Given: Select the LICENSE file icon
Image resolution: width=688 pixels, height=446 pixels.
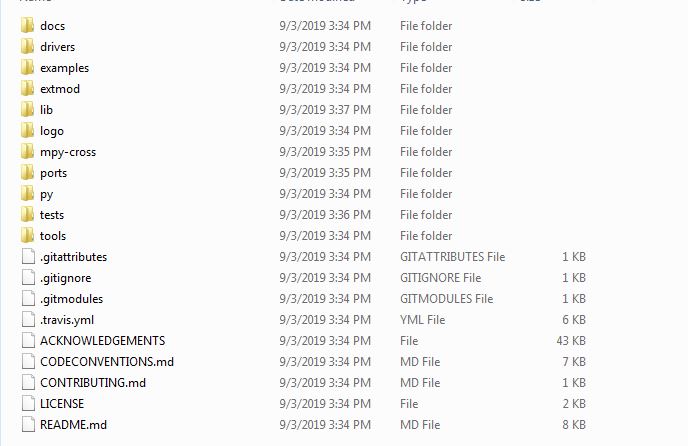Looking at the screenshot, I should 28,403.
